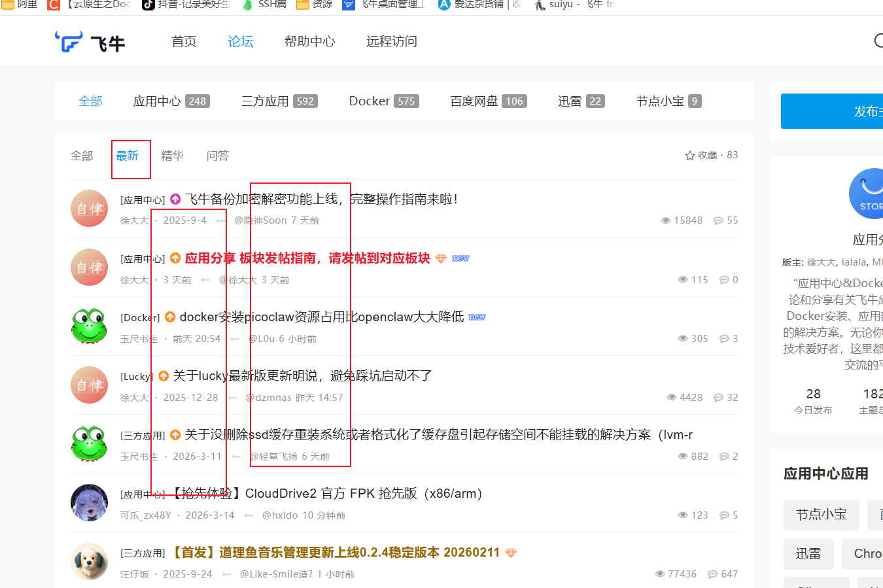Click 节点小宝 tag under 应用中心应用
This screenshot has width=883, height=588.
(822, 515)
